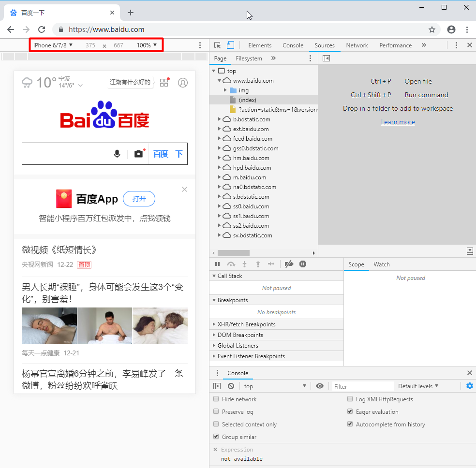The image size is (476, 468).
Task: Show more navigator tabs next to Filesystem
Action: tap(273, 58)
